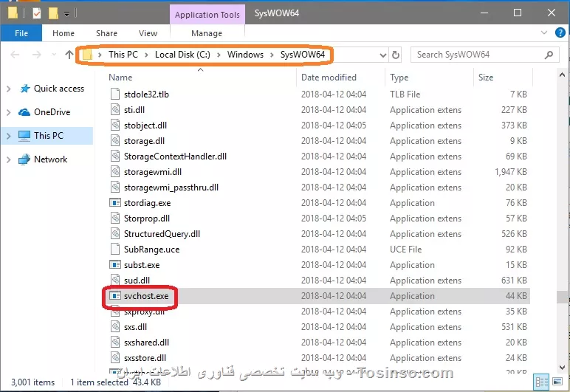Open the Share ribbon tab

tap(106, 33)
